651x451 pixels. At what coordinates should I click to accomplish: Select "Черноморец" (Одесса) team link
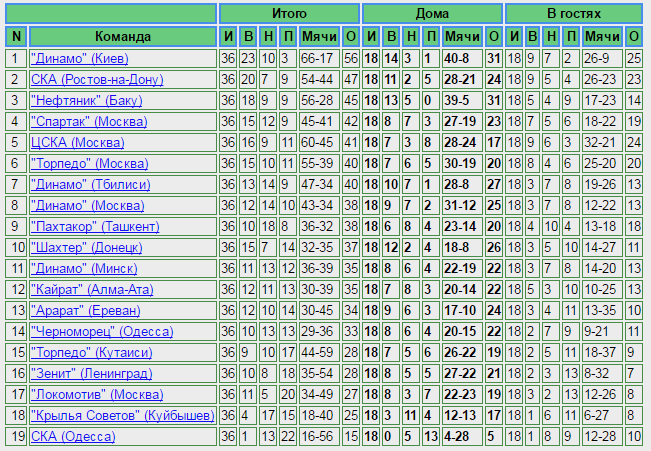[102, 331]
